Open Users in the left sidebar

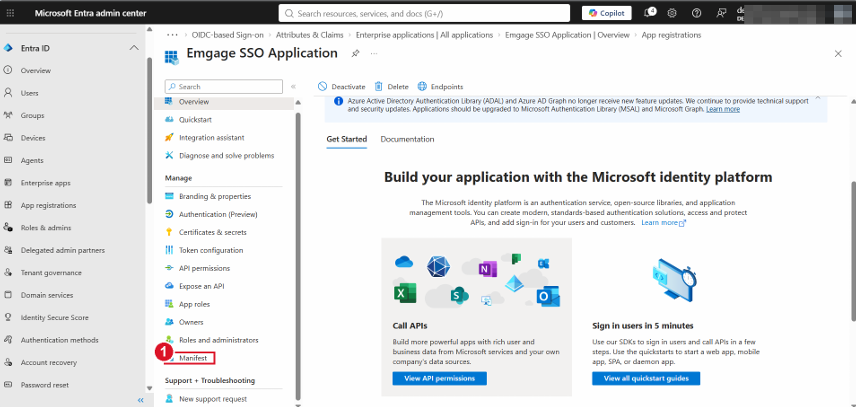(x=29, y=93)
